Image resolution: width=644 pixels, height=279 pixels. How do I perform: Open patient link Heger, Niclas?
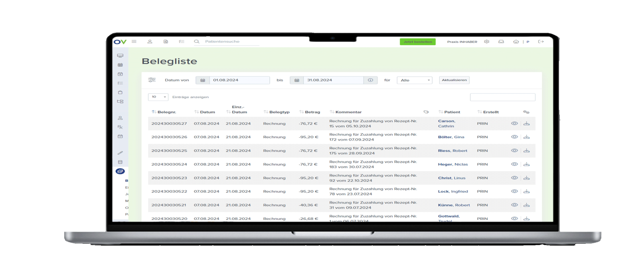pos(453,164)
